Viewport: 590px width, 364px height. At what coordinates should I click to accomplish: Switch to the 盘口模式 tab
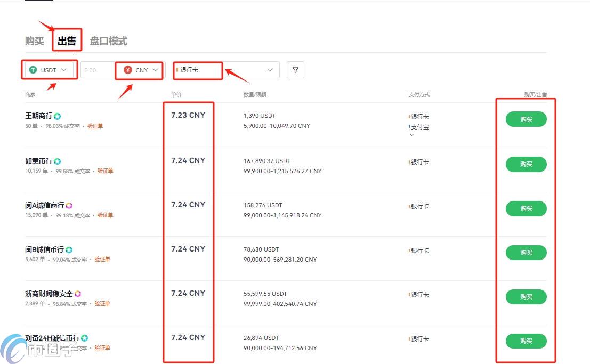[x=109, y=41]
